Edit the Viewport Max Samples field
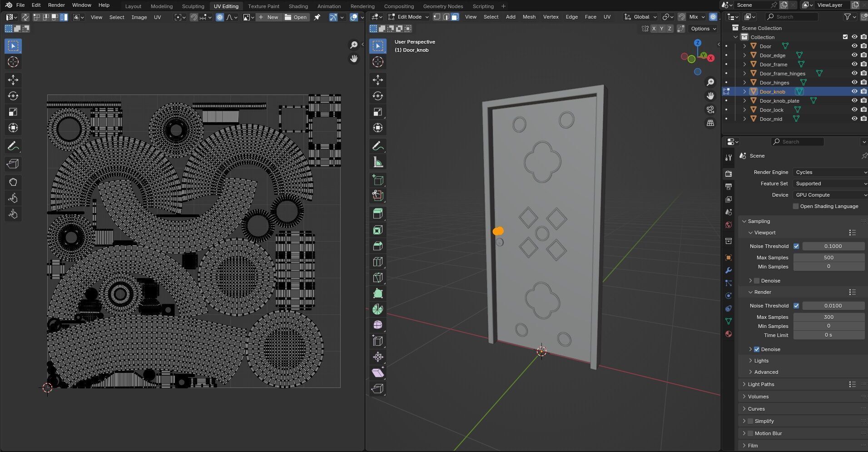Viewport: 868px width, 452px height. [828, 258]
